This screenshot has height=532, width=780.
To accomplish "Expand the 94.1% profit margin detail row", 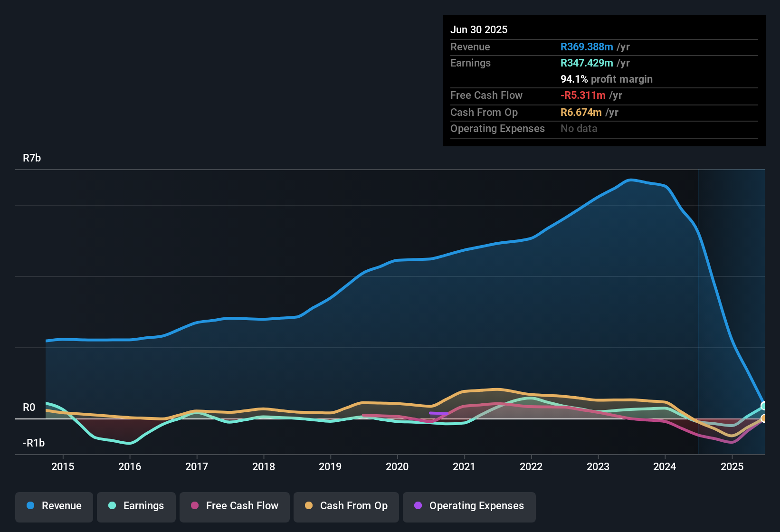I will tap(607, 79).
